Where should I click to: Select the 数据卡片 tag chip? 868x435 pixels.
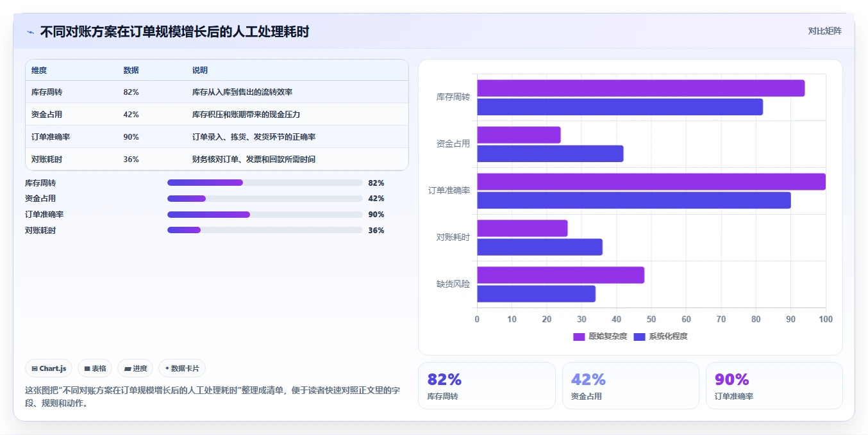[182, 368]
